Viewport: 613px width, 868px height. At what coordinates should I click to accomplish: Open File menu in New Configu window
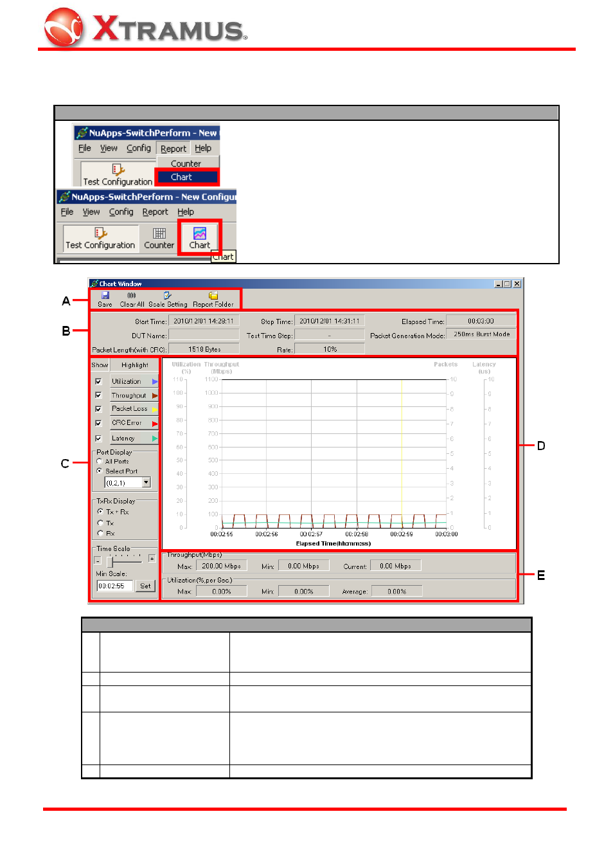click(x=67, y=212)
